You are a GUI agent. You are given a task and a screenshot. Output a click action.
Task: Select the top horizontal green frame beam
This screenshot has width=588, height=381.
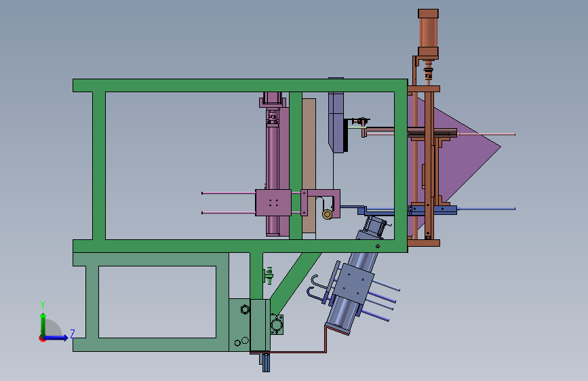(240, 85)
